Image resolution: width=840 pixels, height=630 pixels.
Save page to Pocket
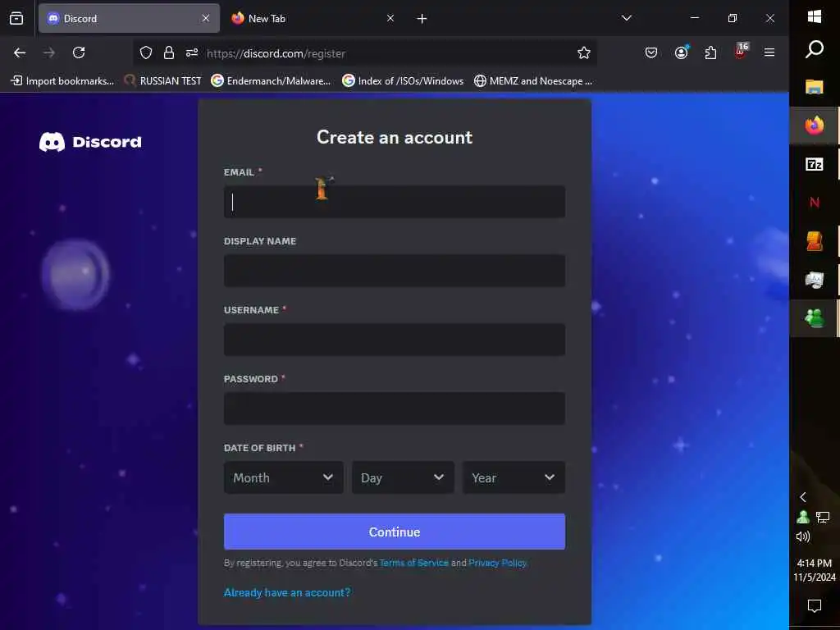point(651,52)
